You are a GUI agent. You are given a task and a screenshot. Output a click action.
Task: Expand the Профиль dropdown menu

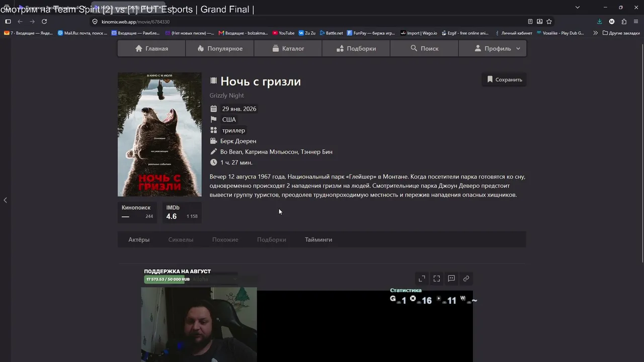pos(492,48)
